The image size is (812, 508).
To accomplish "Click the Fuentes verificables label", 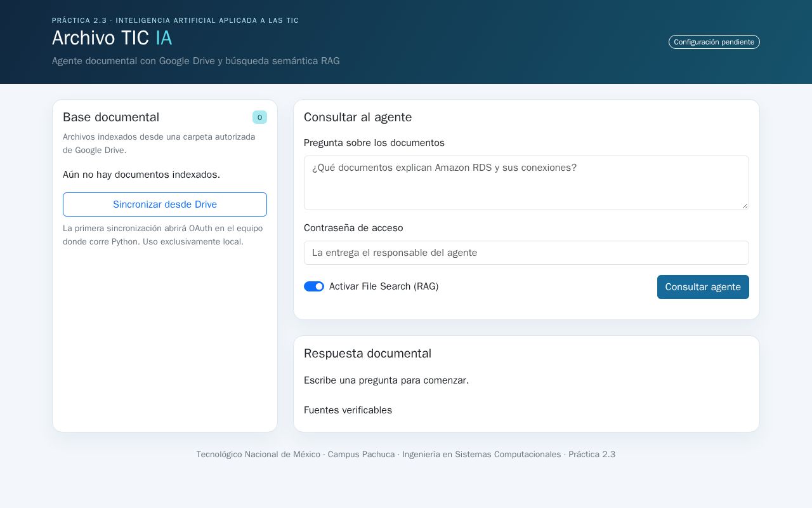I will (x=348, y=410).
